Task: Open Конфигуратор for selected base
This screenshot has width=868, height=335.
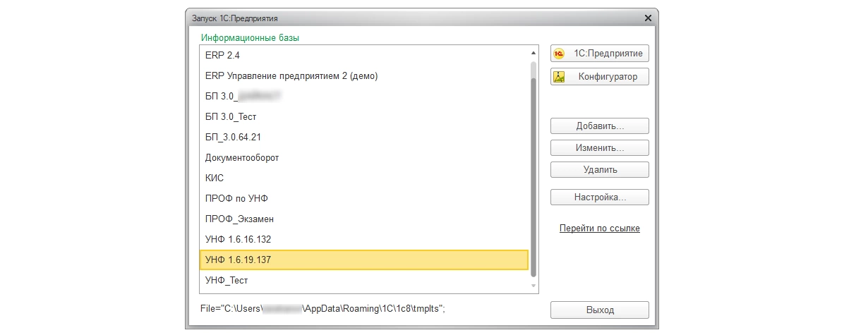Action: coord(599,77)
